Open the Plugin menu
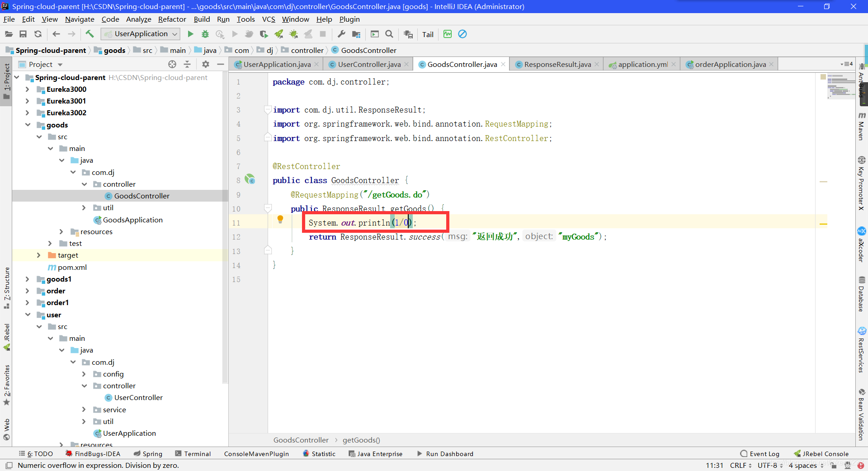Screen dimensions: 868x471 349,19
